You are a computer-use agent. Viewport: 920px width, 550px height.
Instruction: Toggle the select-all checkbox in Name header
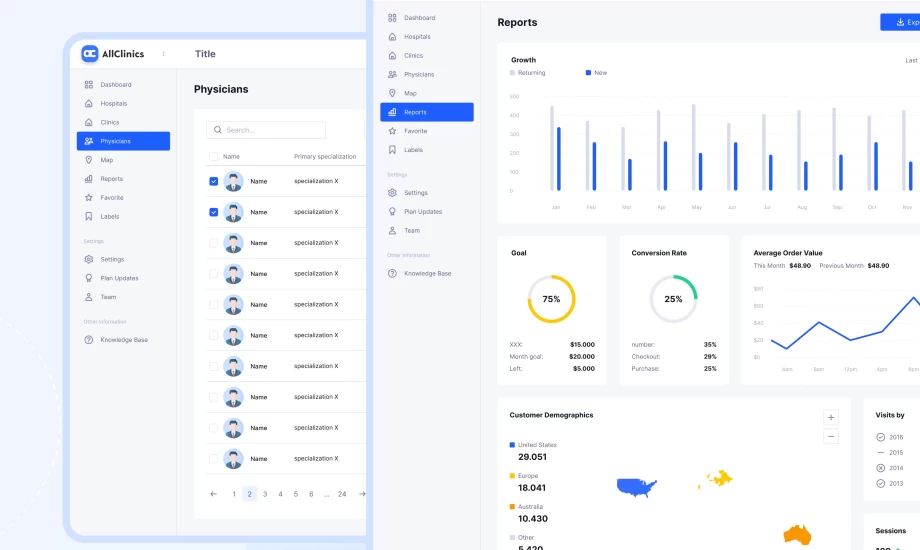[214, 156]
